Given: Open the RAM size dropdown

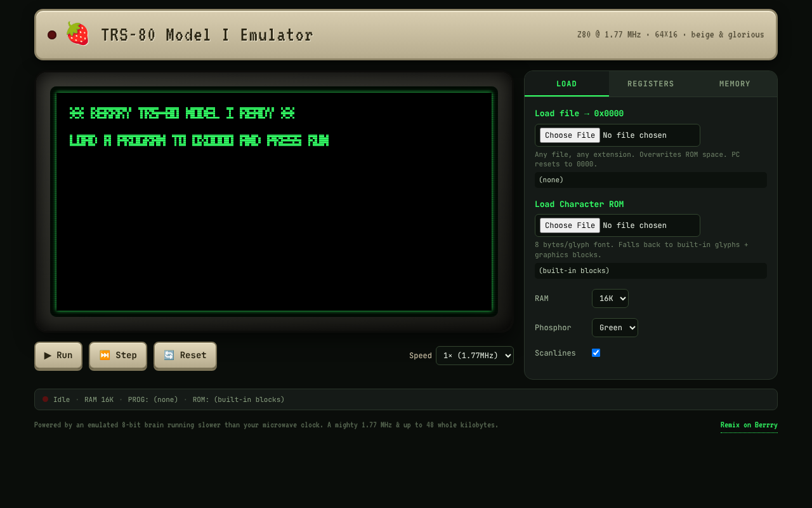Looking at the screenshot, I should click(x=610, y=298).
